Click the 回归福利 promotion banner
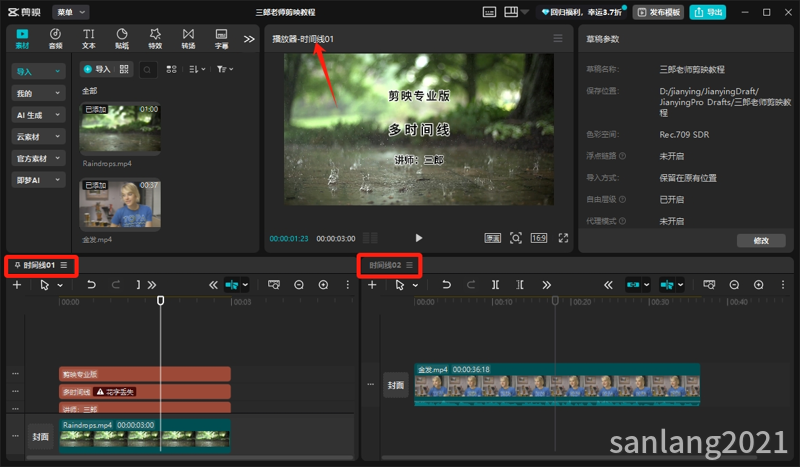This screenshot has width=800, height=467. [581, 12]
